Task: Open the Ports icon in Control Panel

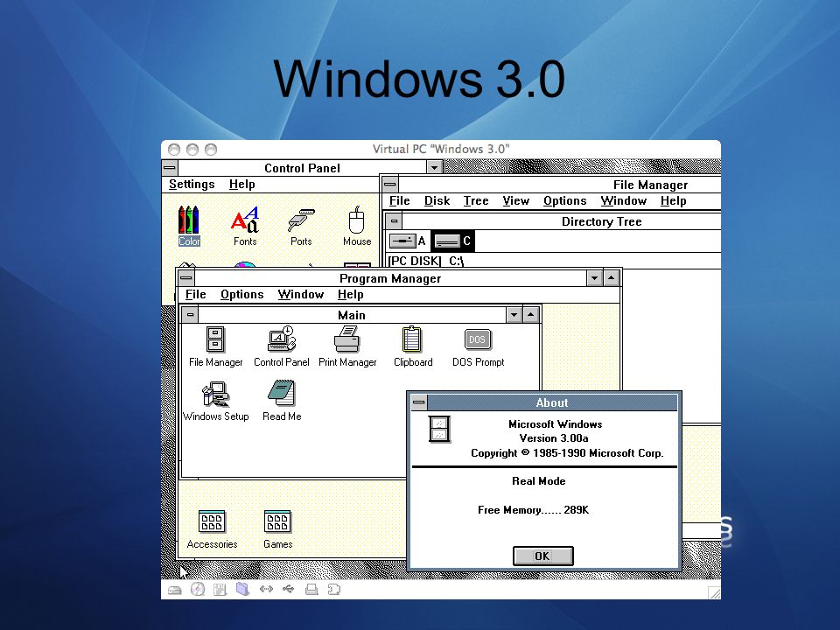Action: [301, 227]
